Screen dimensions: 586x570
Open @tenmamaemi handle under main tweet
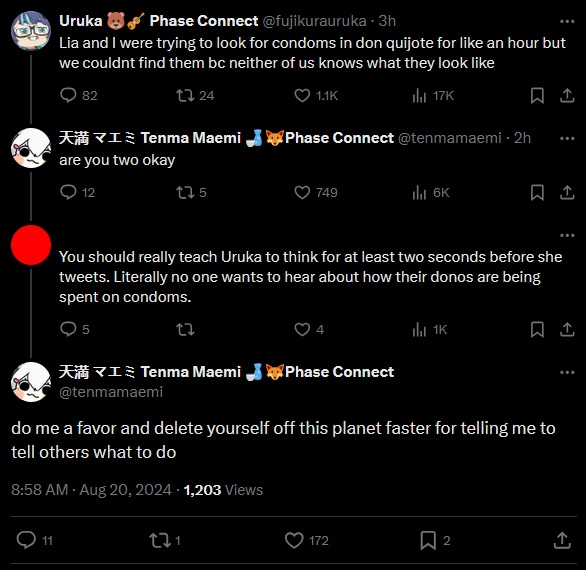pyautogui.click(x=111, y=392)
